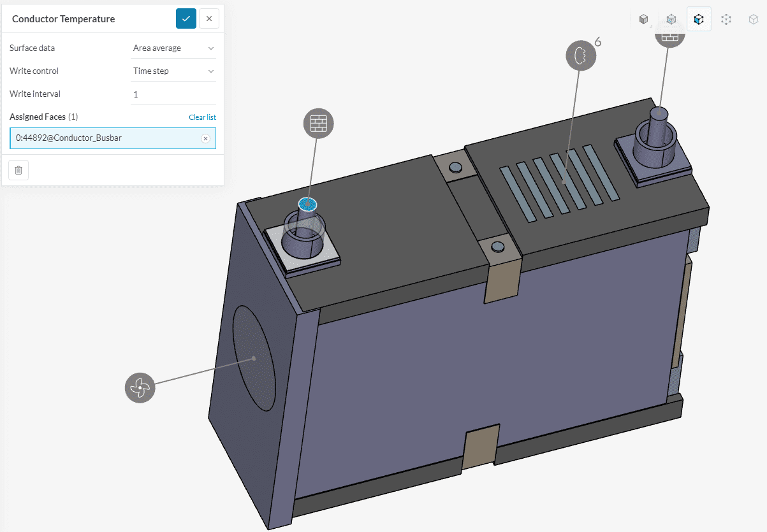Click the faded wireframe cube icon
Screen dimensions: 767x532
(753, 19)
